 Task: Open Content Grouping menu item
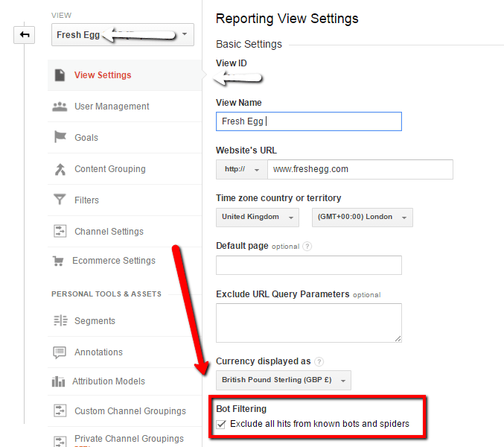[125, 169]
